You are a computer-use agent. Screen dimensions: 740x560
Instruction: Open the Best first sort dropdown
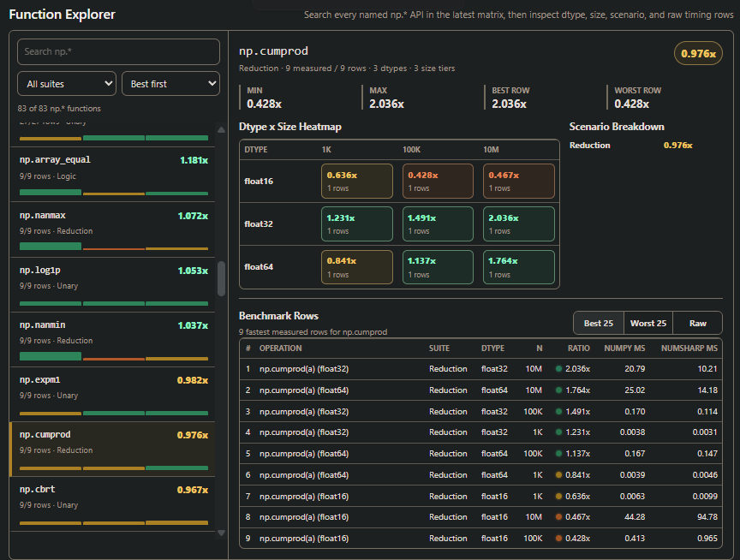(170, 84)
